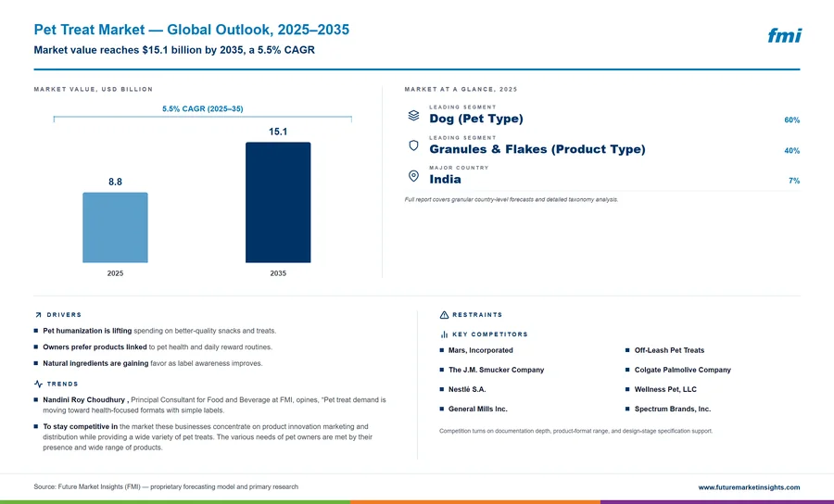Click the 40% value
834x504 pixels.
point(791,151)
